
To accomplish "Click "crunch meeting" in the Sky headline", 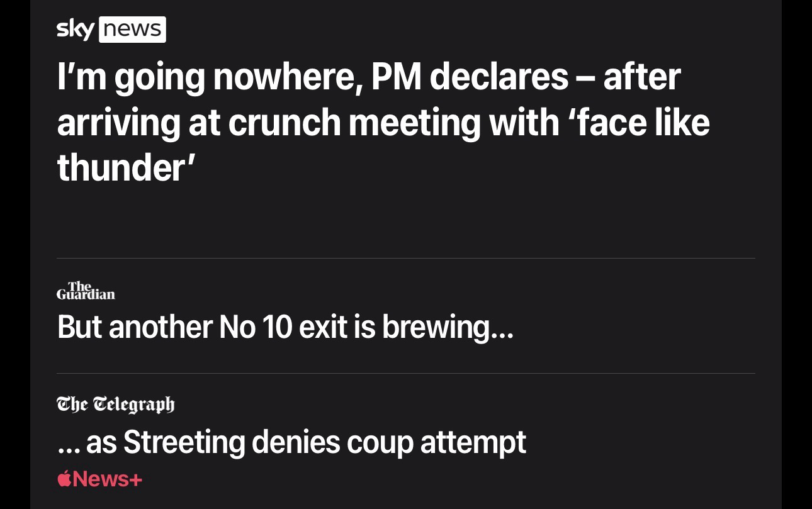I will tap(356, 121).
